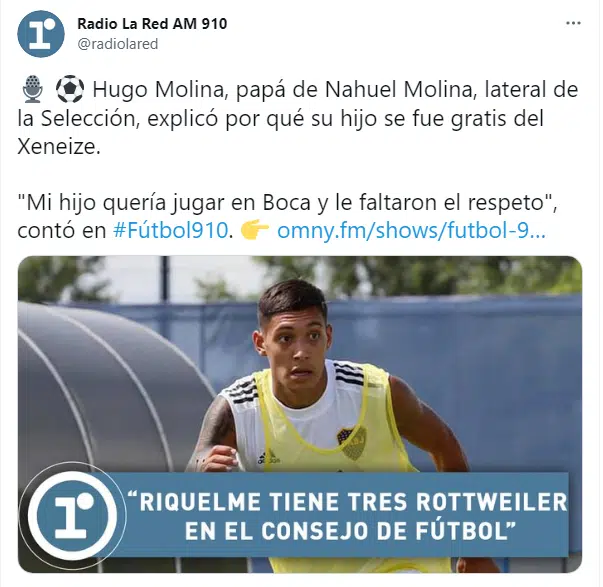Click the soccer ball emoji

70,89
